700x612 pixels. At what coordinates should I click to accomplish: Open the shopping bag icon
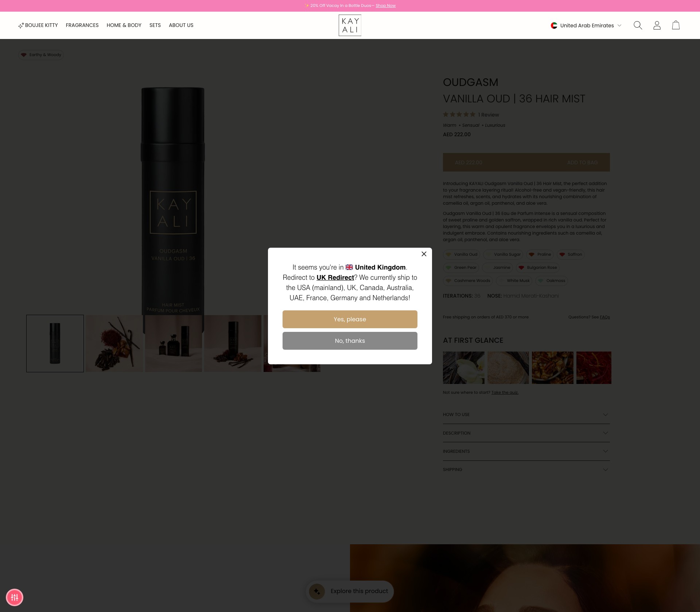pyautogui.click(x=676, y=25)
